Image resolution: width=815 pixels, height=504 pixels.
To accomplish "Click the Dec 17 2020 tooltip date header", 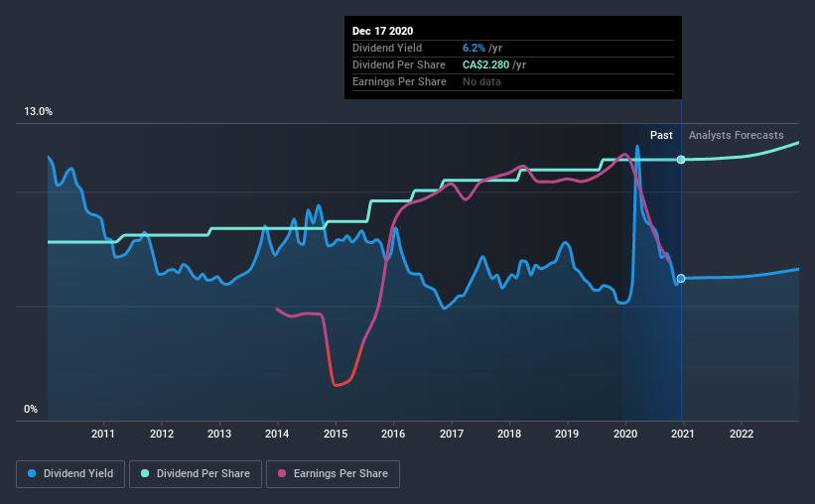I will pos(382,31).
